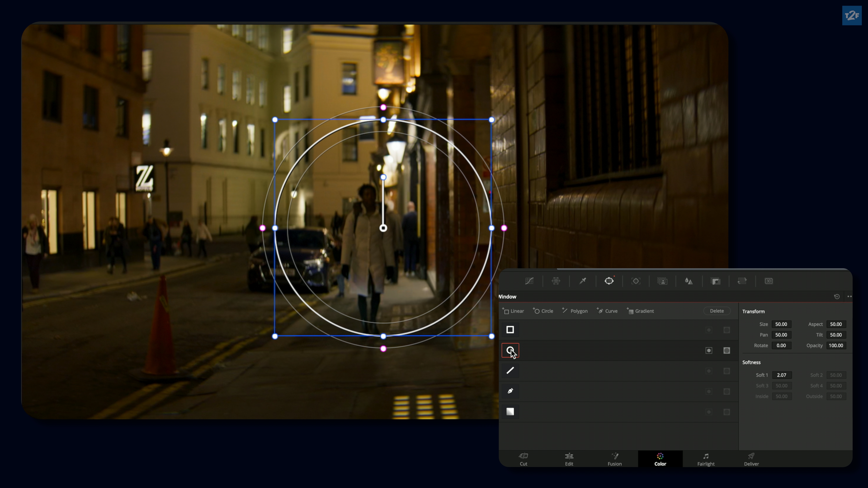The image size is (868, 488).
Task: Switch to the Fusion page tab
Action: coord(615,459)
